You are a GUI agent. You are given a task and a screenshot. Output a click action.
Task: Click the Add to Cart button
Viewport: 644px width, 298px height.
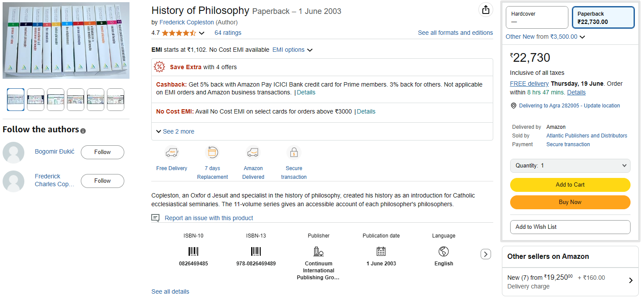pyautogui.click(x=570, y=185)
